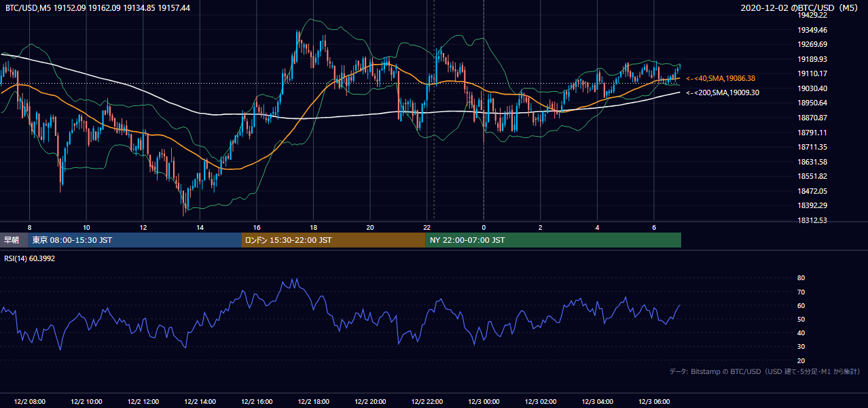The width and height of the screenshot is (868, 408).
Task: Click the RSI(14) 60.3992 indicator label
Action: pos(31,258)
